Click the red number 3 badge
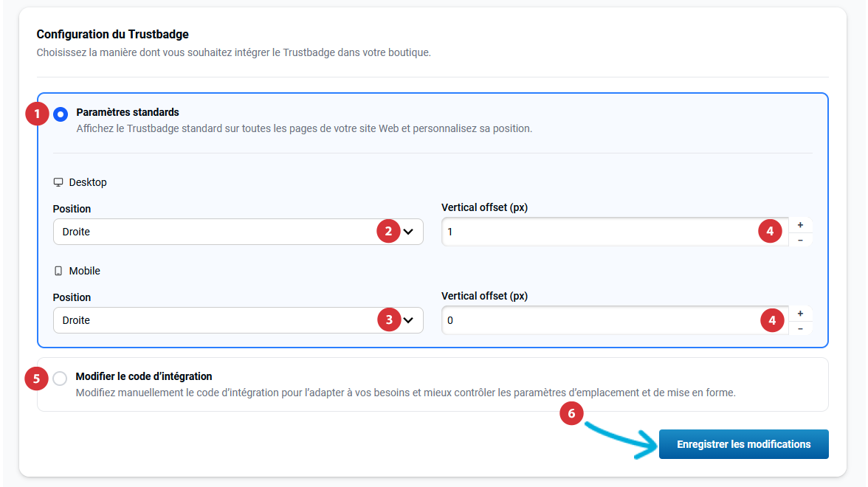This screenshot has height=487, width=868. click(388, 320)
